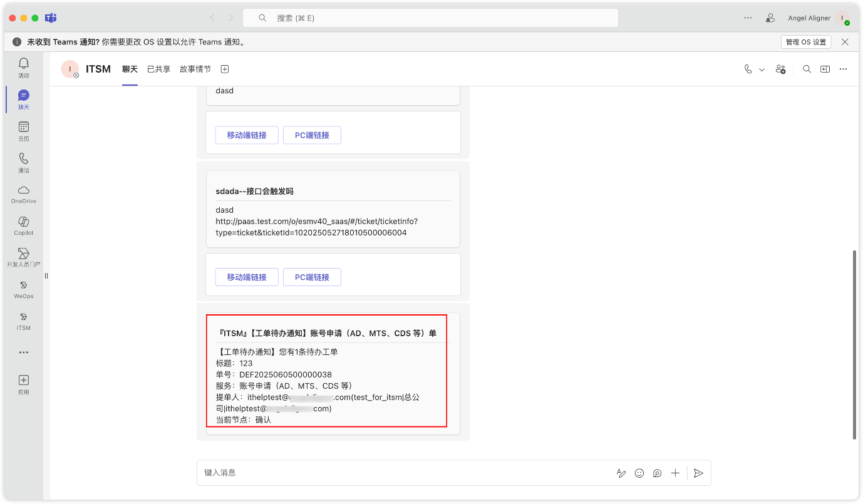Launch Copilot from the sidebar
The image size is (863, 504).
coord(24,225)
